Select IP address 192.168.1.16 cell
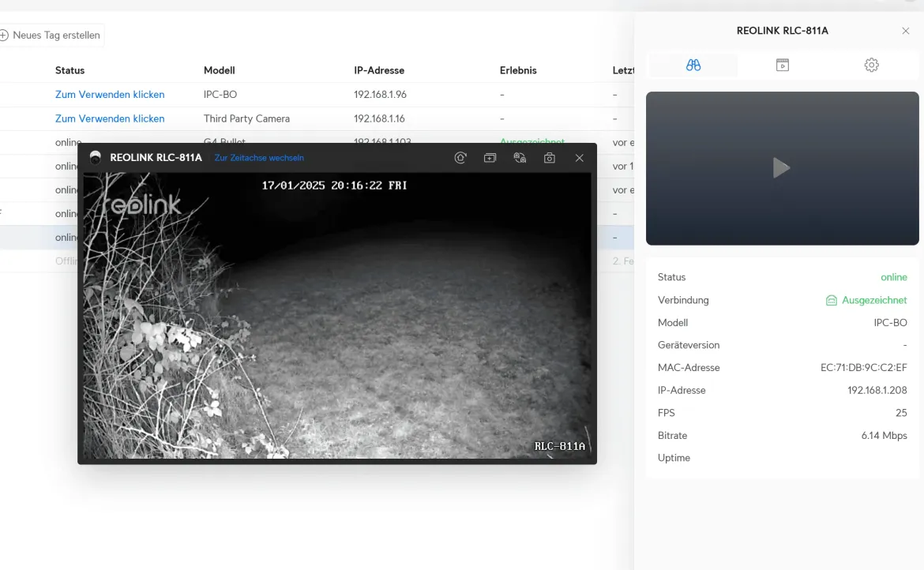 [x=379, y=118]
